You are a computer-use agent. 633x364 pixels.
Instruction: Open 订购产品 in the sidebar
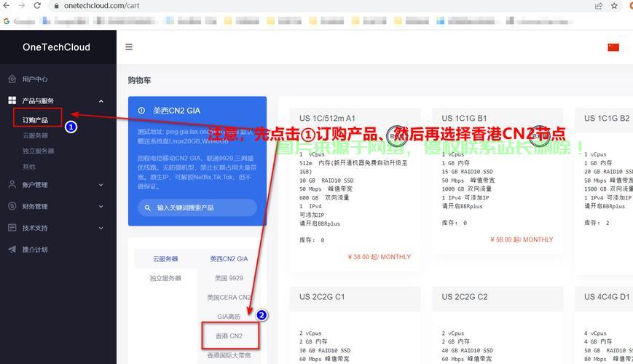pos(36,120)
